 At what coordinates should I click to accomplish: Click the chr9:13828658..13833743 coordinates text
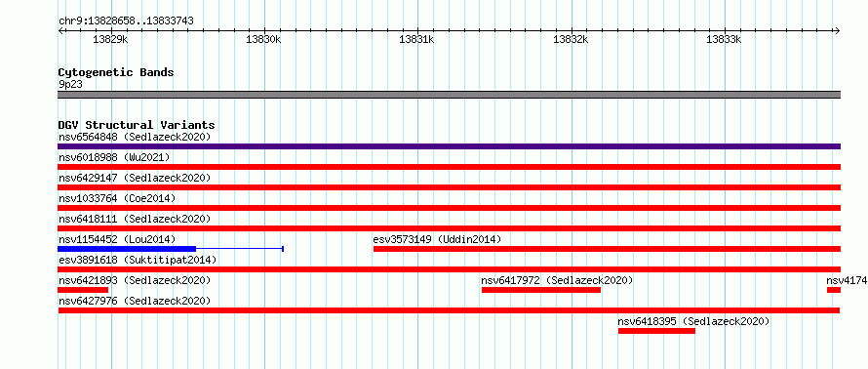coord(126,21)
